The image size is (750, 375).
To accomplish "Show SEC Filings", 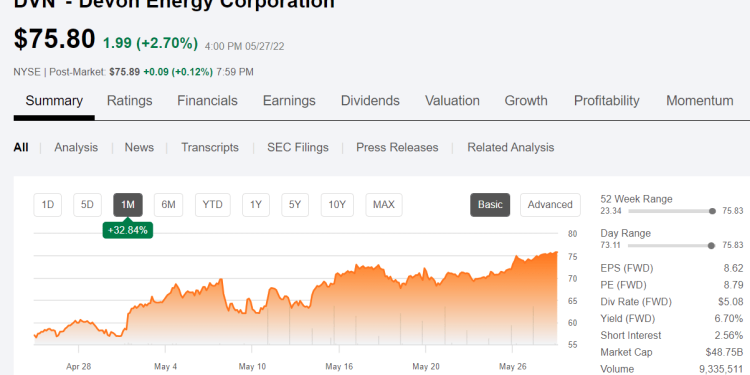I will pos(298,147).
